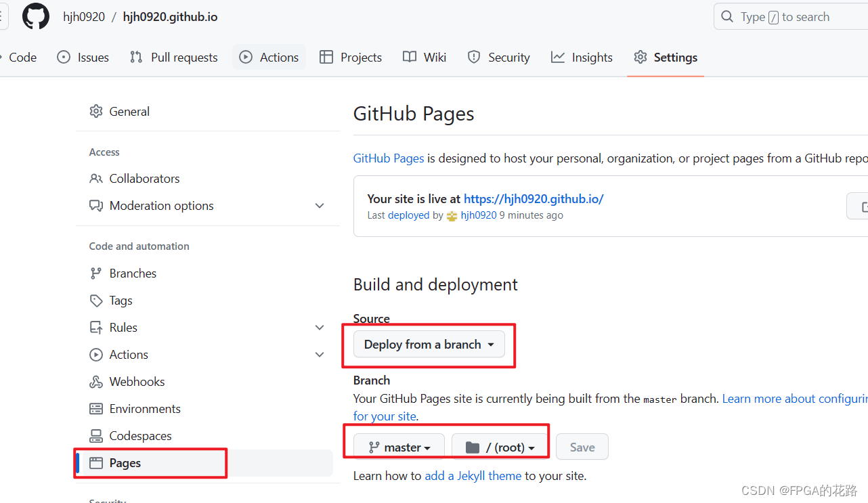Screen dimensions: 868x503
Task: Open the 'Deploy from a branch' source dropdown
Action: 429,345
